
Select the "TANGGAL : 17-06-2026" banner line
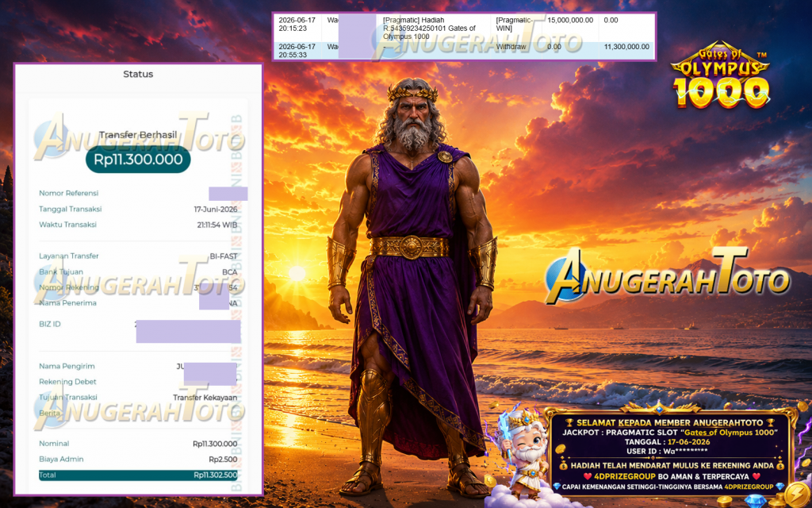pyautogui.click(x=667, y=442)
